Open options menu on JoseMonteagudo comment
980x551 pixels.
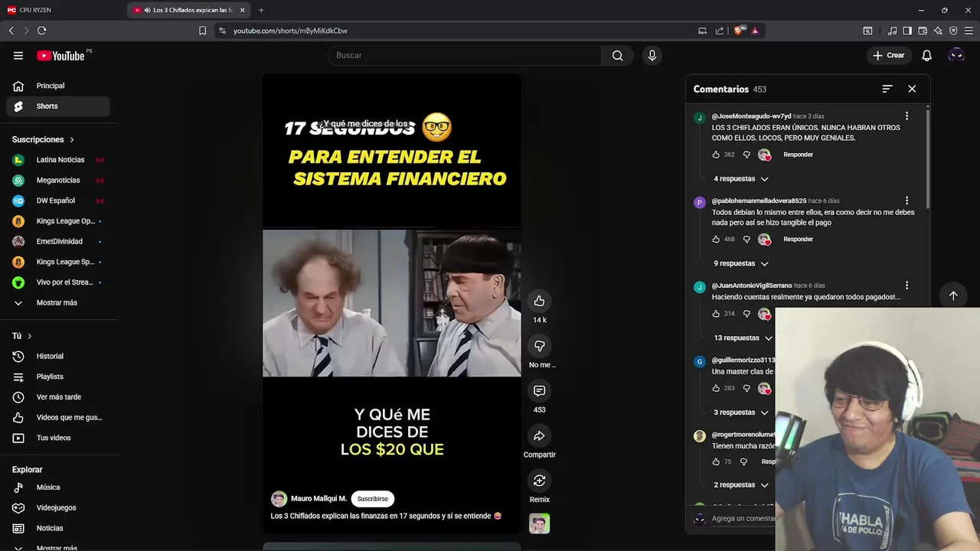click(906, 116)
